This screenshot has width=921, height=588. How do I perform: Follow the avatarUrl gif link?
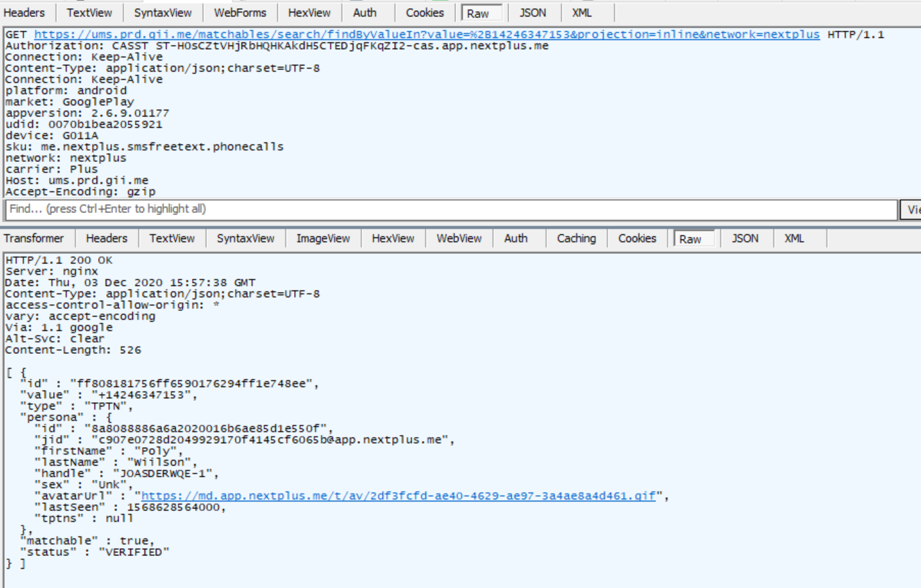point(398,496)
